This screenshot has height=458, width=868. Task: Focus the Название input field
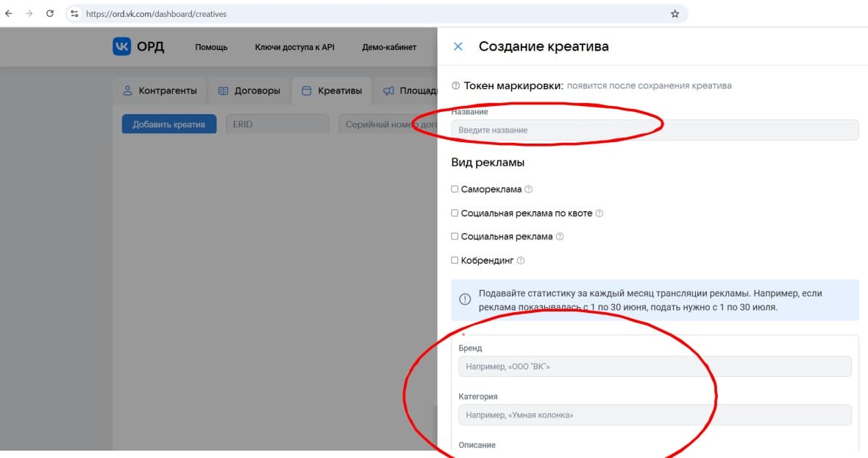tap(655, 130)
